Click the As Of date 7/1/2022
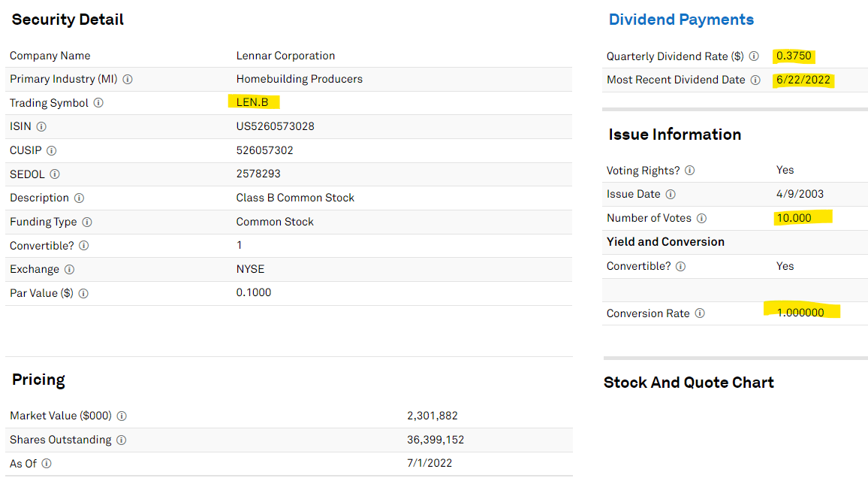Viewport: 868px width, 478px height. [x=429, y=462]
